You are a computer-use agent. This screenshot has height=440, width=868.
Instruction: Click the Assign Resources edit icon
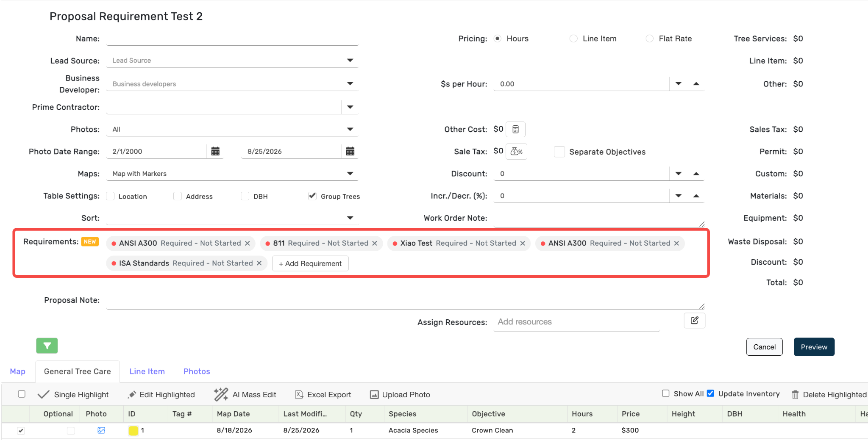coord(694,321)
